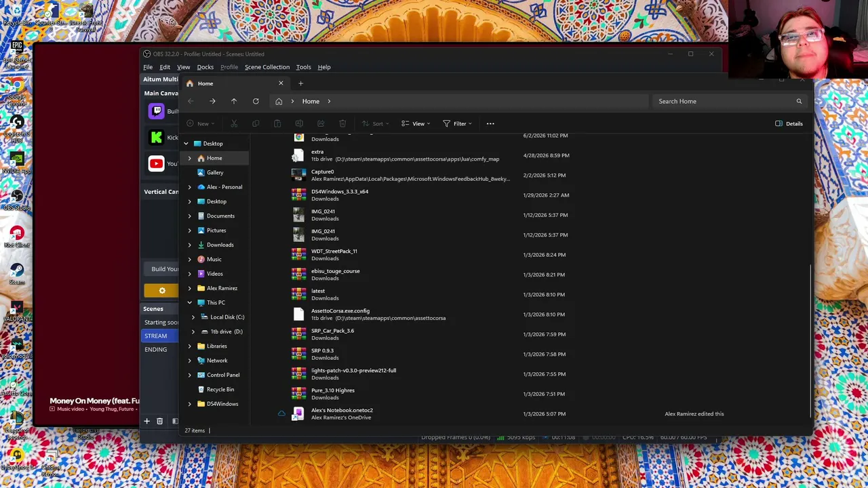Screen dimensions: 868x488
Task: Collapse the This PC tree node
Action: 189,302
